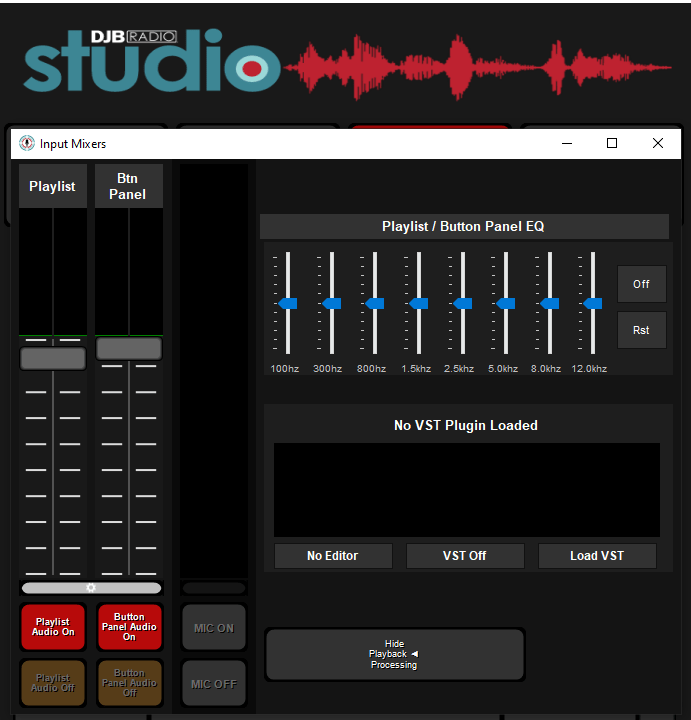Viewport: 691px width, 720px height.
Task: Select the Btn Panel channel header
Action: click(x=129, y=186)
